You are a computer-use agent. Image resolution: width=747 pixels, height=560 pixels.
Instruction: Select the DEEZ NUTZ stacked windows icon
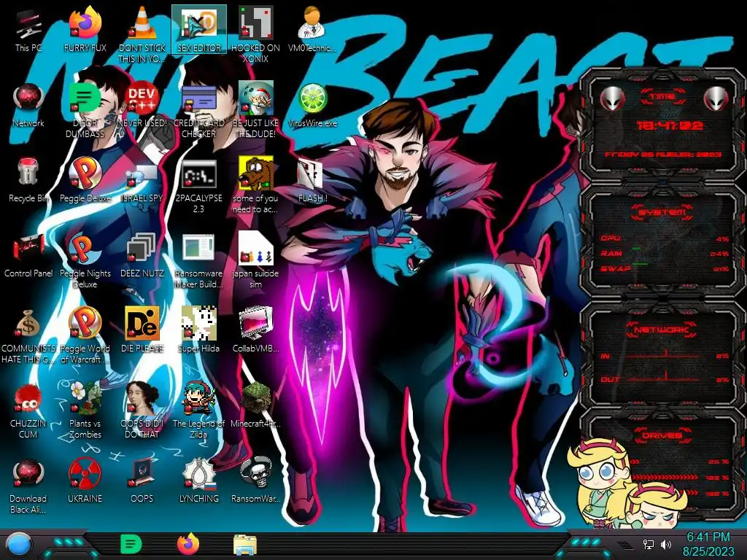tap(142, 255)
